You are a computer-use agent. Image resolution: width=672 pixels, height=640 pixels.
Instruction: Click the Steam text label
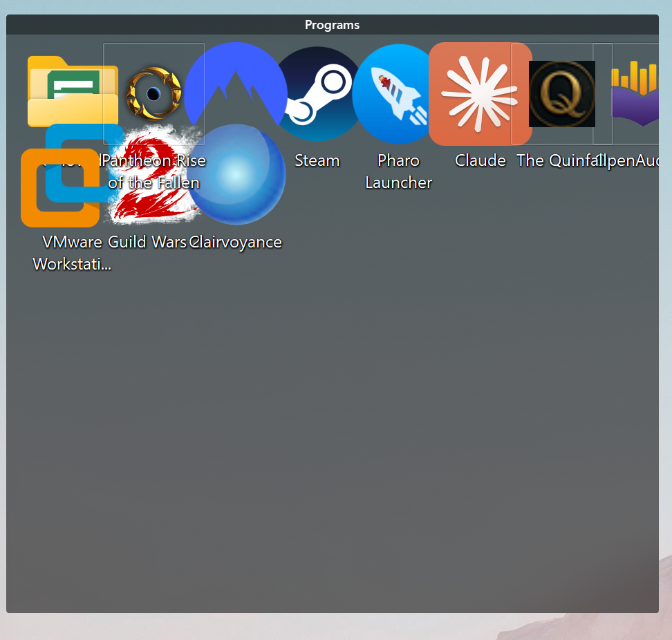(317, 160)
